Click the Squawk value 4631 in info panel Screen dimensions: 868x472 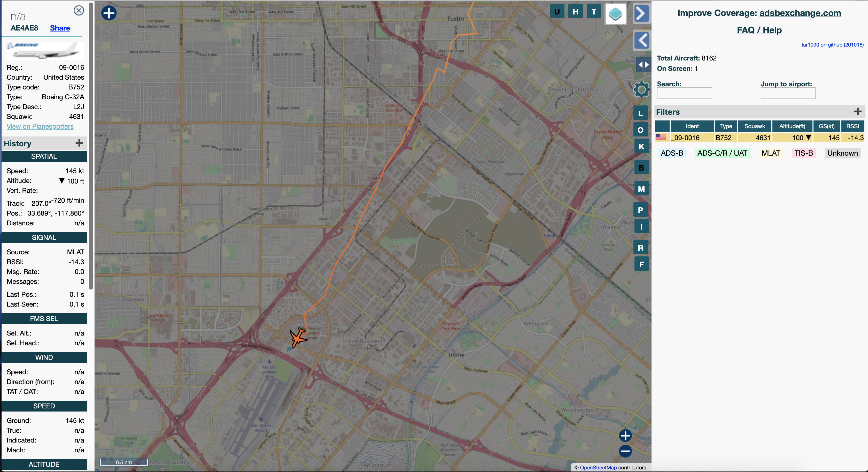tap(76, 117)
